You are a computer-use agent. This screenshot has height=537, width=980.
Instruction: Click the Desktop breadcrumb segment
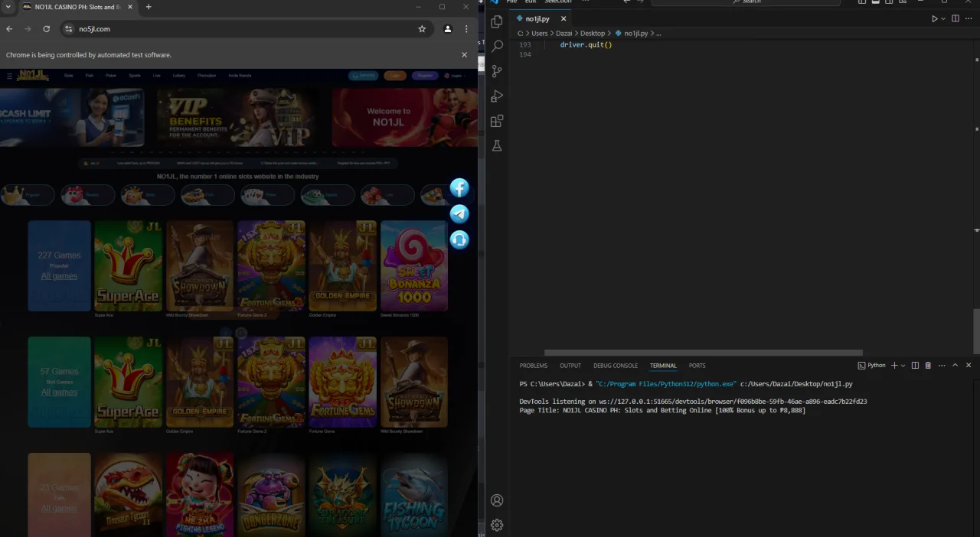point(593,34)
